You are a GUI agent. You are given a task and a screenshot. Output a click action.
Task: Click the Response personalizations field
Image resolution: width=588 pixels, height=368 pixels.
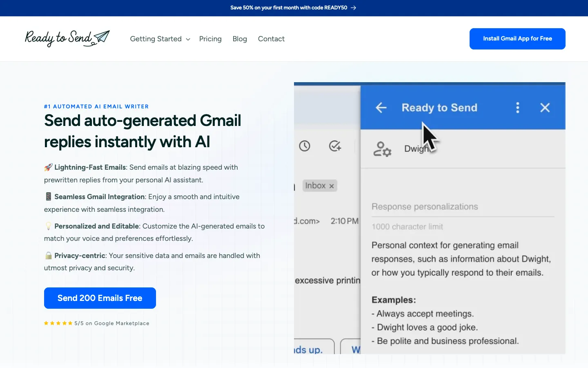pyautogui.click(x=463, y=207)
